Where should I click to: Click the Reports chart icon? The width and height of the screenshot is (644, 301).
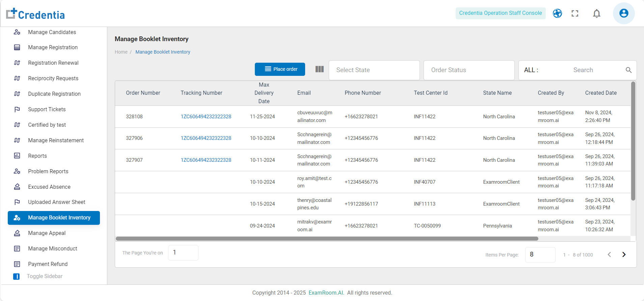pos(17,156)
